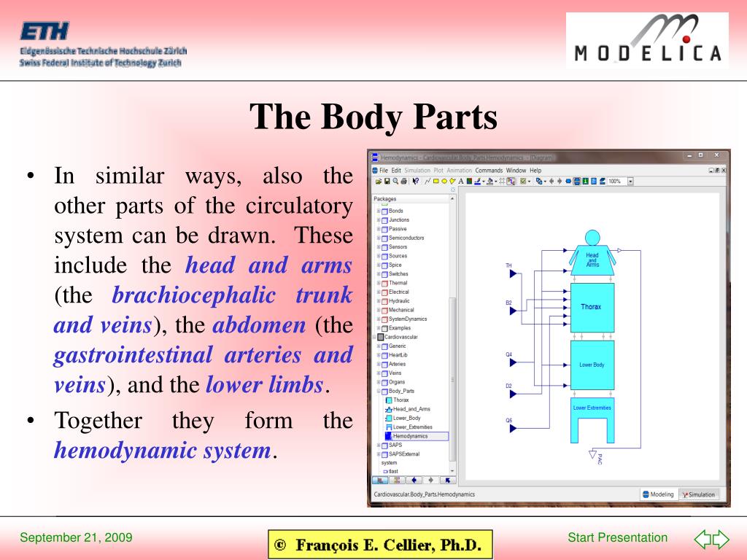Switch to Diagram layer view

(577, 181)
